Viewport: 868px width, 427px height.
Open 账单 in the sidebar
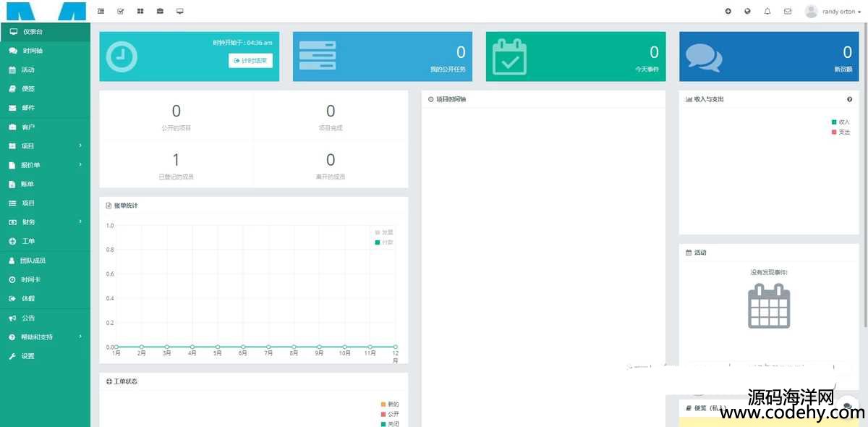[x=45, y=184]
